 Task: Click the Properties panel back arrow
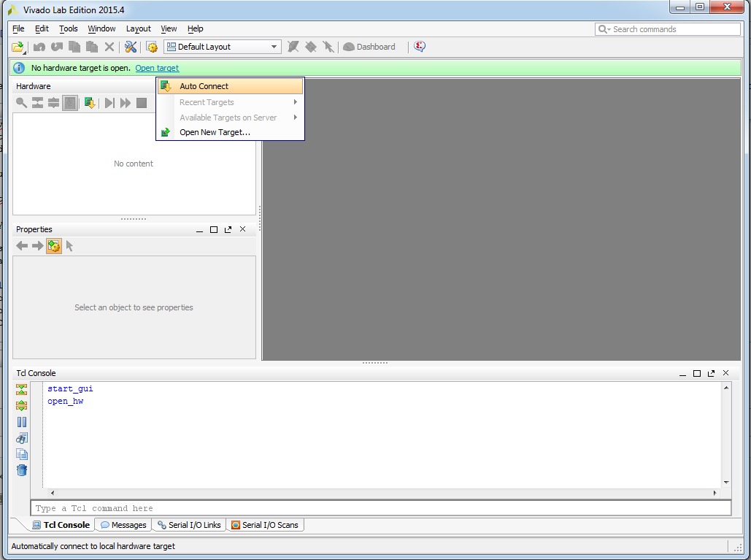click(22, 246)
